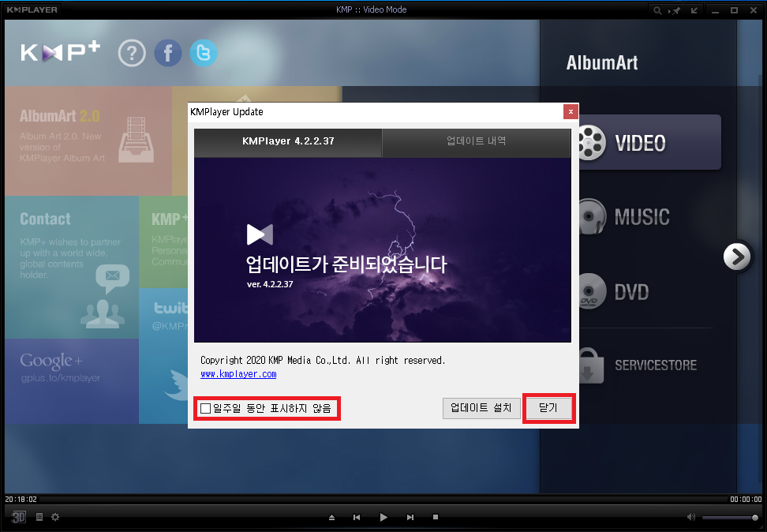Toggle the 3D mode button
Image resolution: width=767 pixels, height=532 pixels.
[x=19, y=517]
